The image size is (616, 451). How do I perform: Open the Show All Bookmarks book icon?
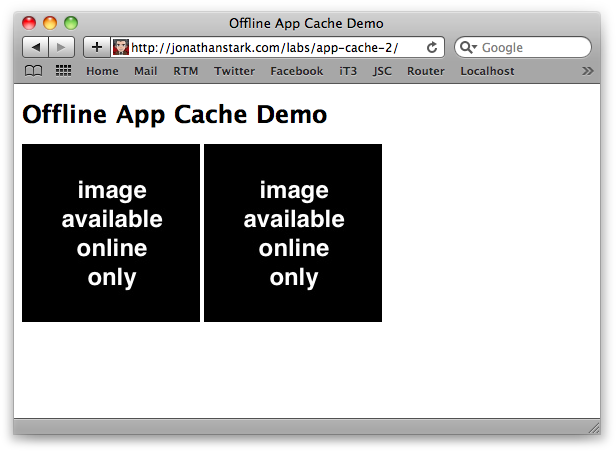pyautogui.click(x=34, y=71)
